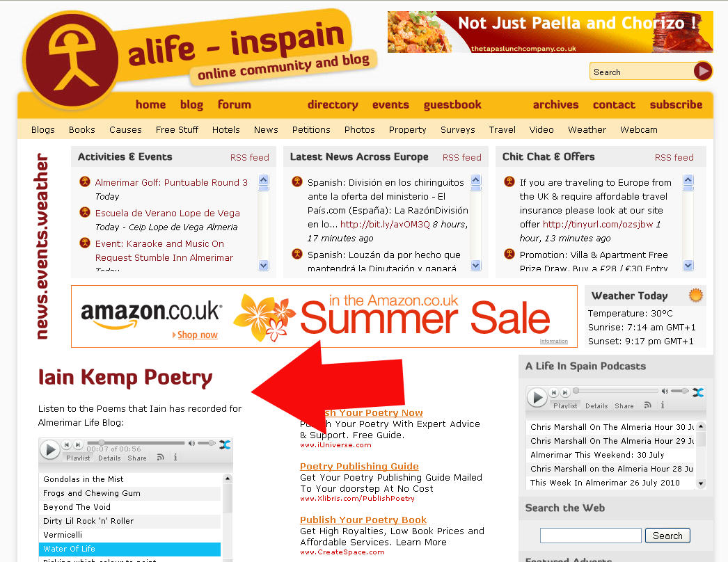Click Search button under Search the Web
The width and height of the screenshot is (728, 562).
(x=667, y=536)
